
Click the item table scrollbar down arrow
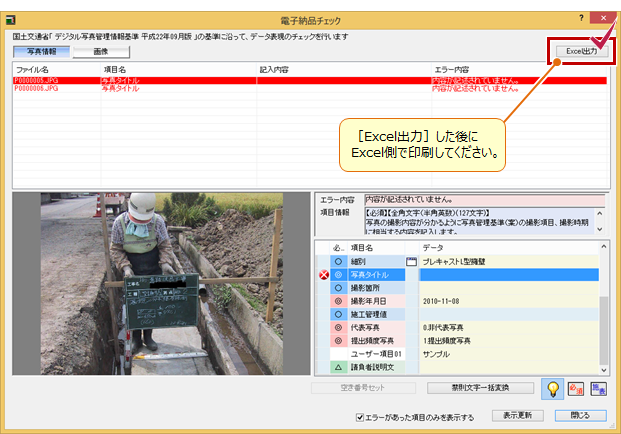pos(604,370)
